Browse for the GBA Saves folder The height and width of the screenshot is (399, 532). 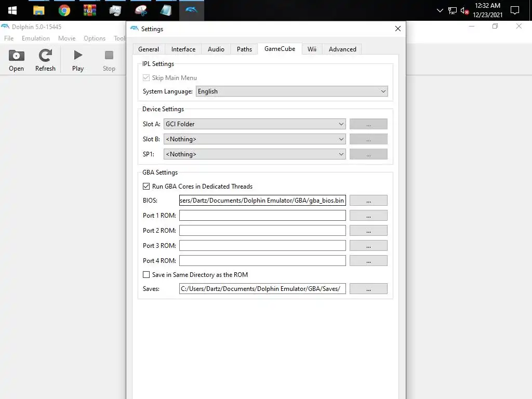pyautogui.click(x=368, y=289)
